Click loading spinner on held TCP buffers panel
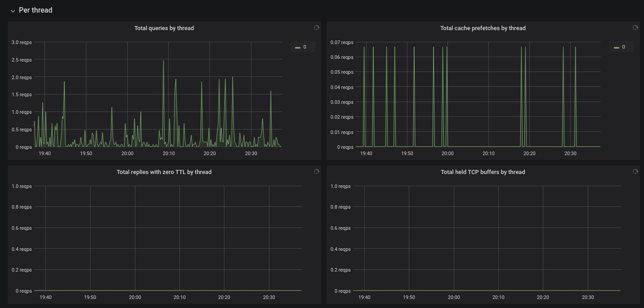 [x=635, y=172]
